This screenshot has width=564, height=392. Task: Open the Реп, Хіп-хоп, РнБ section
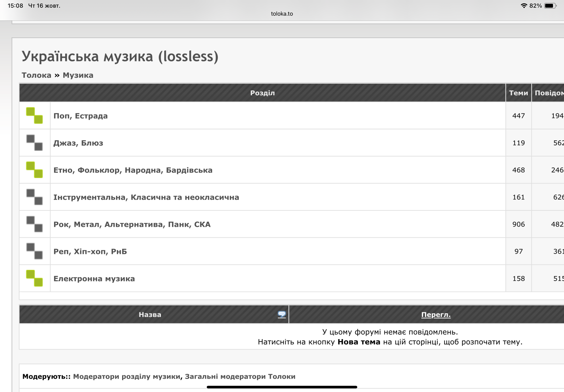click(x=90, y=251)
